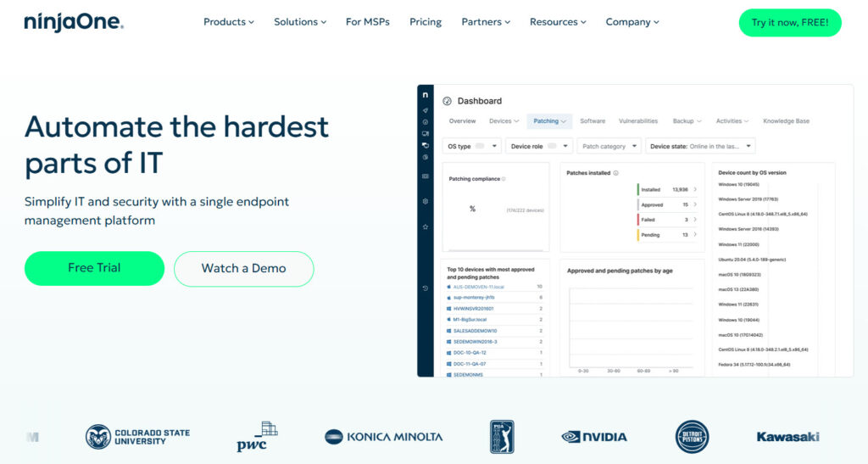
Task: Switch to the Software tab
Action: point(593,120)
